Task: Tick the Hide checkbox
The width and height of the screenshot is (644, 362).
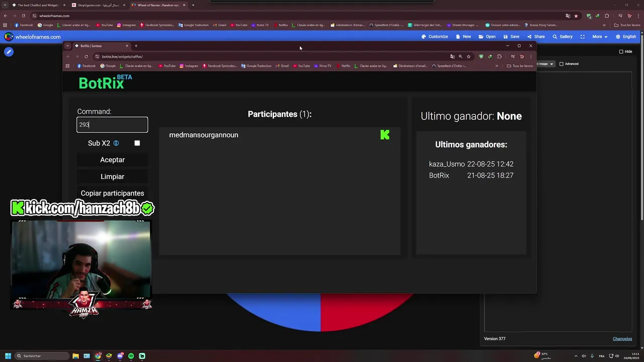Action: [621, 51]
